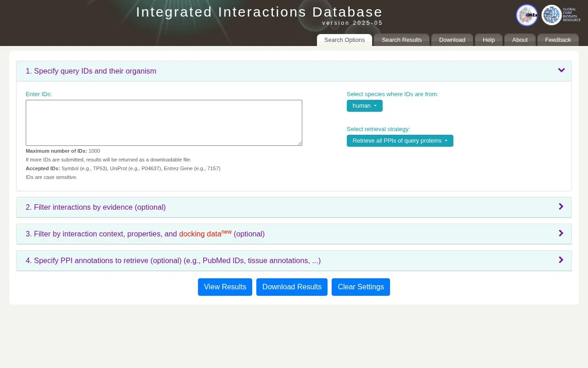Screen dimensions: 588x368
Task: Click the 'IDs are case sensitive.' note
Action: tap(51, 177)
